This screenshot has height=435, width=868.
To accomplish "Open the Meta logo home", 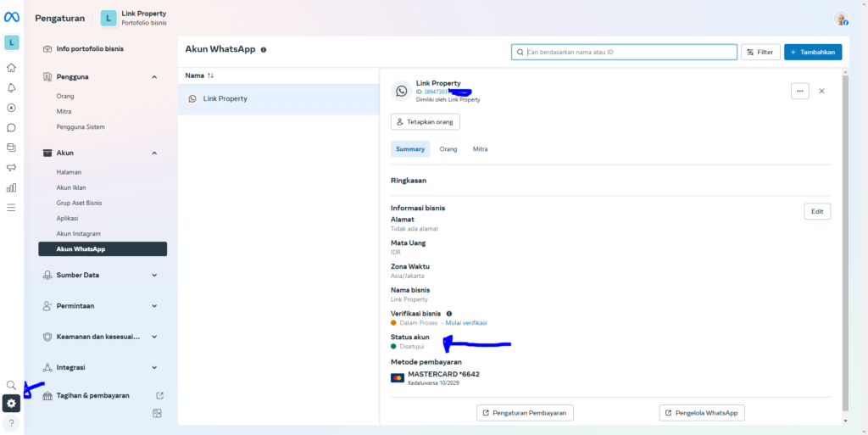I will pos(12,18).
